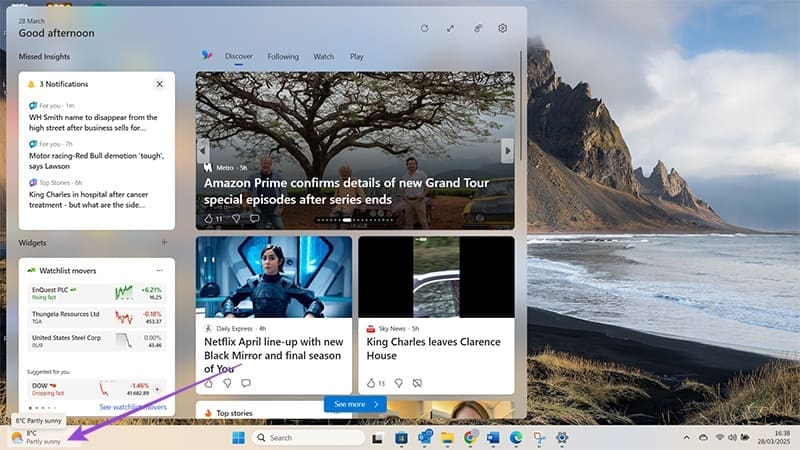Click the See watchlist movers link

(133, 407)
